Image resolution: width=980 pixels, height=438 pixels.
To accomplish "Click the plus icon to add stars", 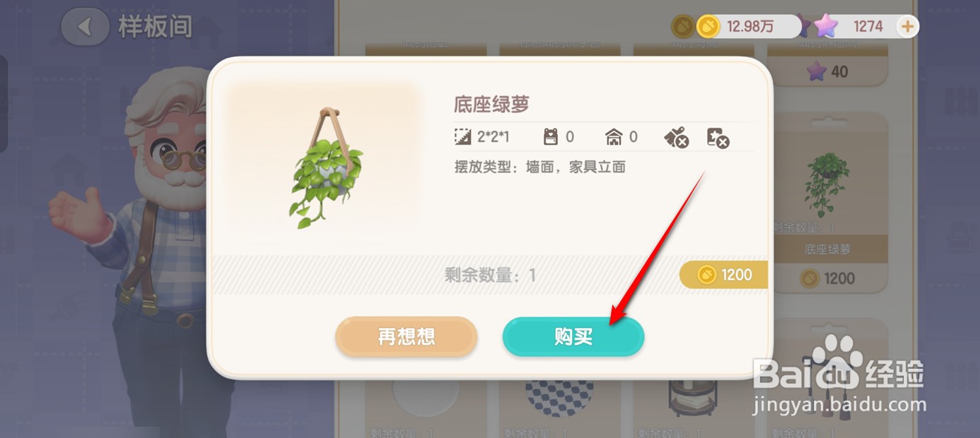I will (907, 27).
